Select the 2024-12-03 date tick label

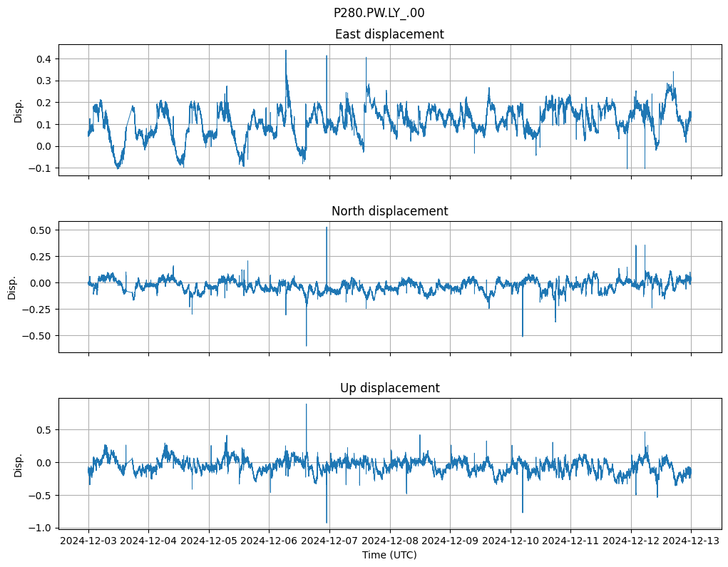(x=88, y=541)
